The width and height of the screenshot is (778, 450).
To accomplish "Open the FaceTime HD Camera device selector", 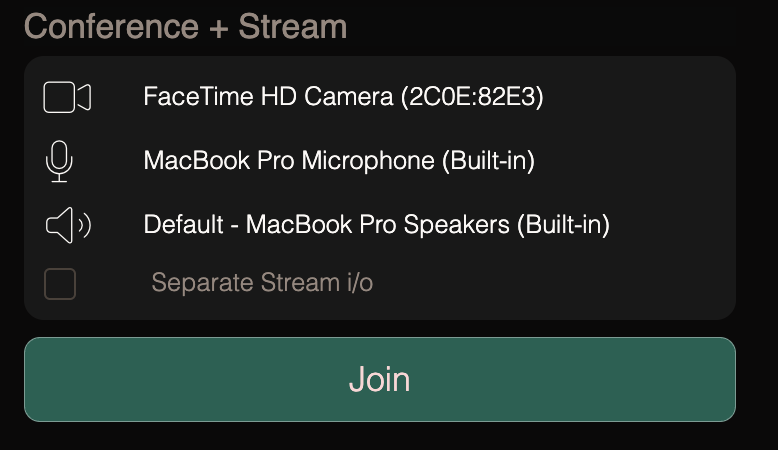I will (343, 98).
